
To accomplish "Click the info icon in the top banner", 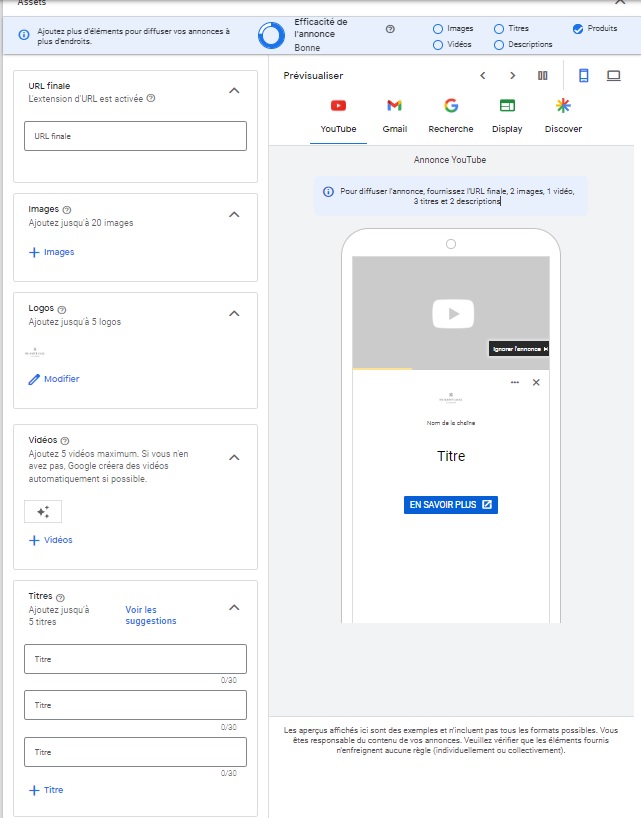I will click(24, 35).
